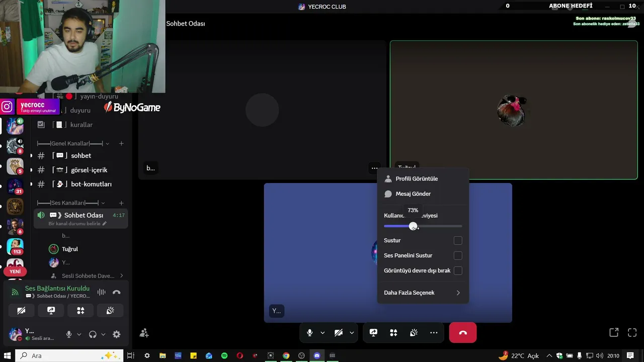Image resolution: width=644 pixels, height=362 pixels.
Task: Click the Ara search box on taskbar
Action: coord(69,355)
